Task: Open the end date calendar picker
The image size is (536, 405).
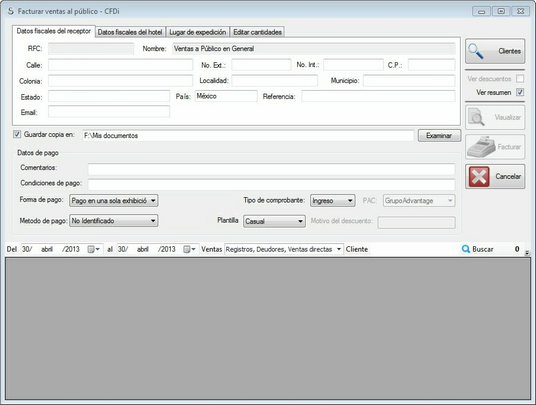Action: pyautogui.click(x=189, y=249)
